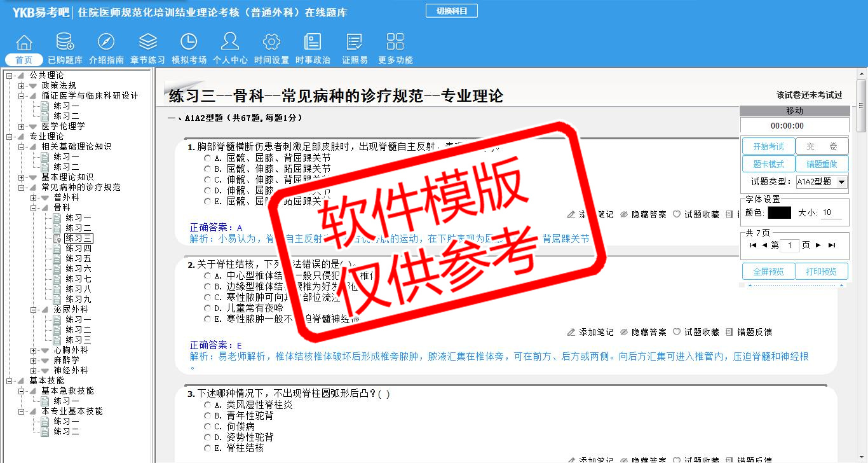The width and height of the screenshot is (868, 463).
Task: Click the page number input field
Action: (x=789, y=245)
